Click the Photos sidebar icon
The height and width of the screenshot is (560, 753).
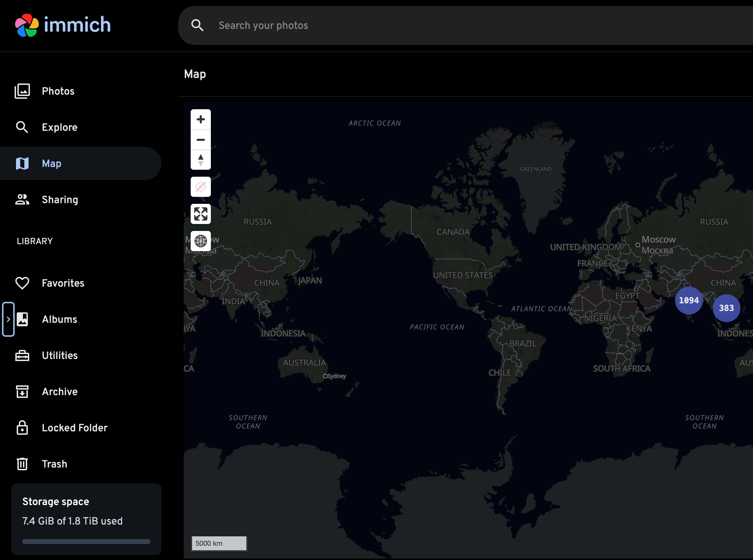[x=22, y=91]
